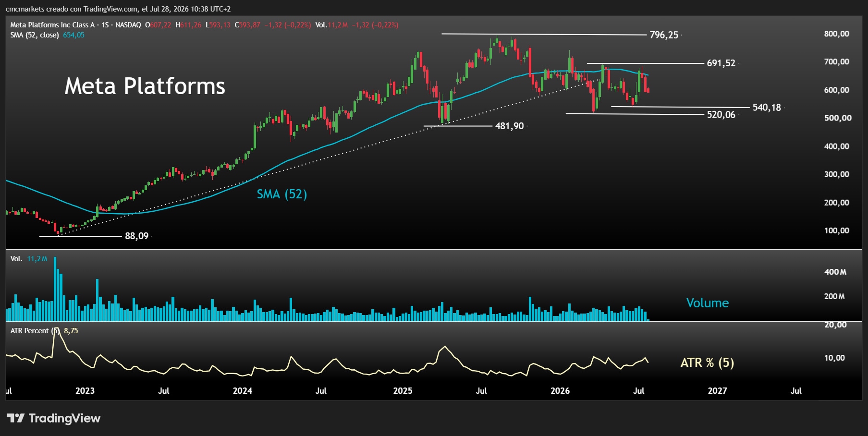Click the closing price value 593,87
The width and height of the screenshot is (868, 436).
(x=250, y=25)
